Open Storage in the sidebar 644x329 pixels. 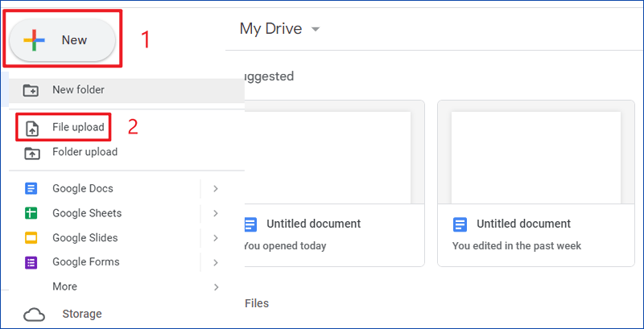[x=82, y=315]
